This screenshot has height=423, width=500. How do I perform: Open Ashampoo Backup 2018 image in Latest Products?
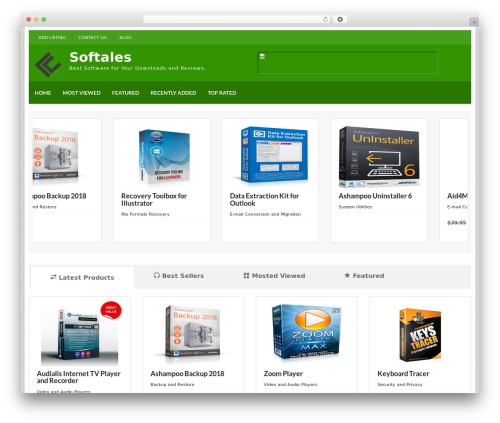click(193, 333)
